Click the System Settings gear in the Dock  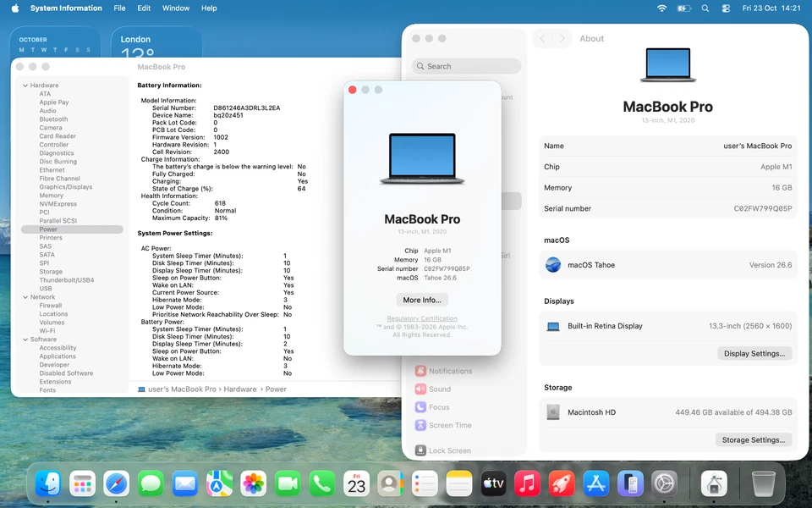pyautogui.click(x=665, y=484)
